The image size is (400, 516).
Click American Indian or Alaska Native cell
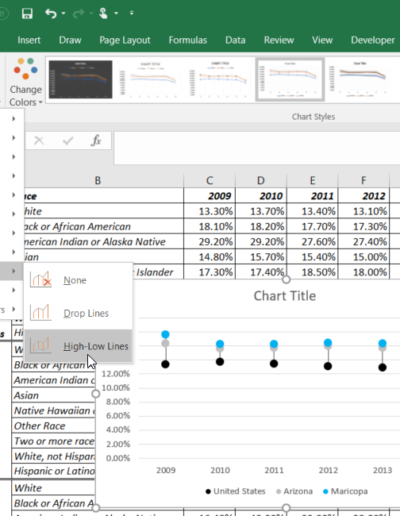[x=104, y=242]
